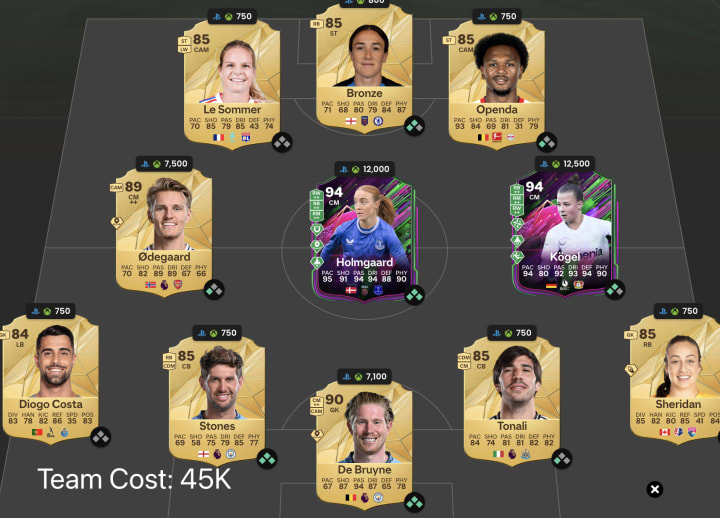Click the chemistry icon on Le Sommer's card
The image size is (720, 518).
[x=282, y=142]
